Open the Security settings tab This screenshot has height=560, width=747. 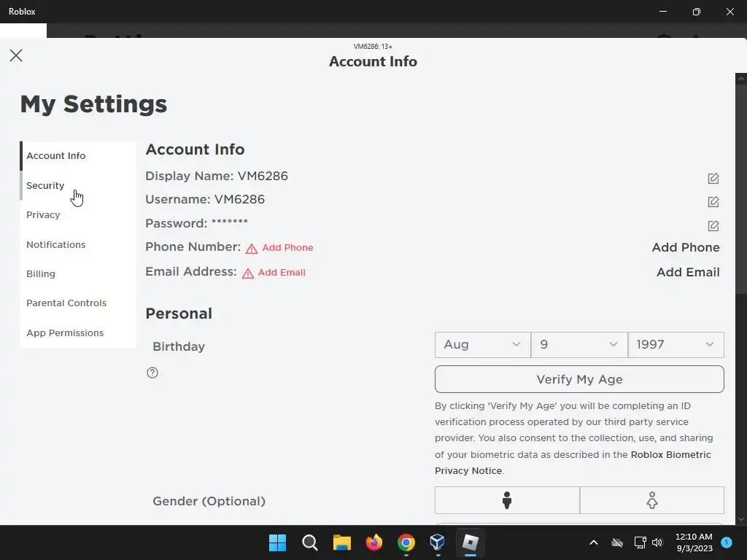77,185
